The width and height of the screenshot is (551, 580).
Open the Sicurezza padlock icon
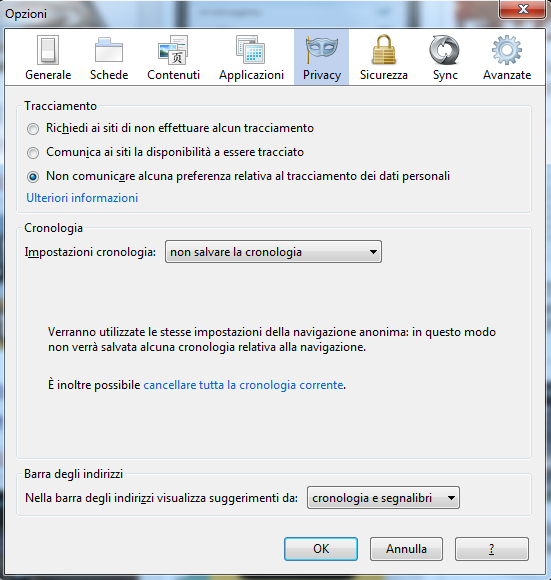tap(383, 50)
